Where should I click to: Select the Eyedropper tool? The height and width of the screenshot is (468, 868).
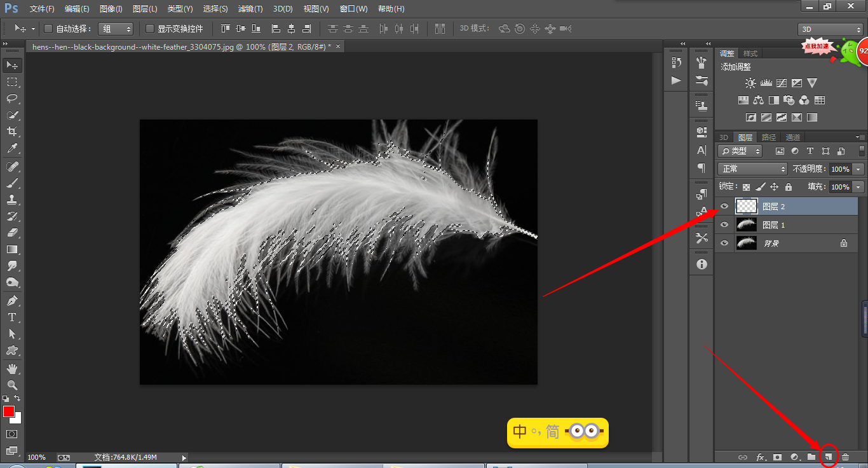[x=12, y=148]
